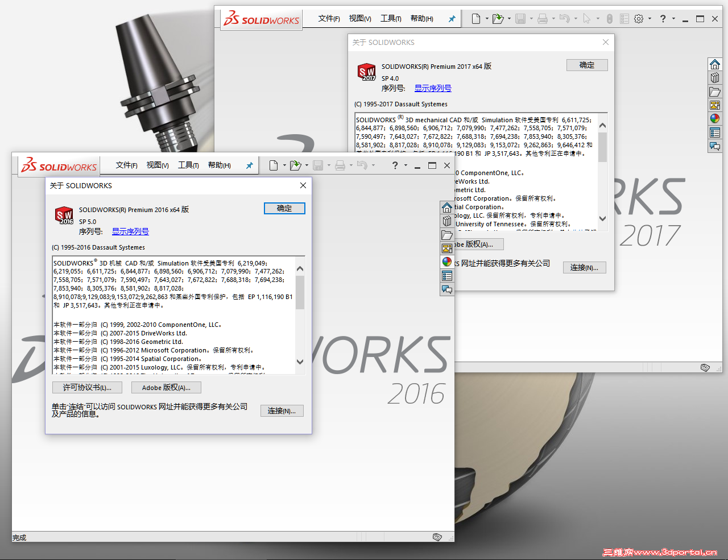Image resolution: width=728 pixels, height=560 pixels.
Task: Click the Save icon in 2016 window
Action: click(318, 165)
